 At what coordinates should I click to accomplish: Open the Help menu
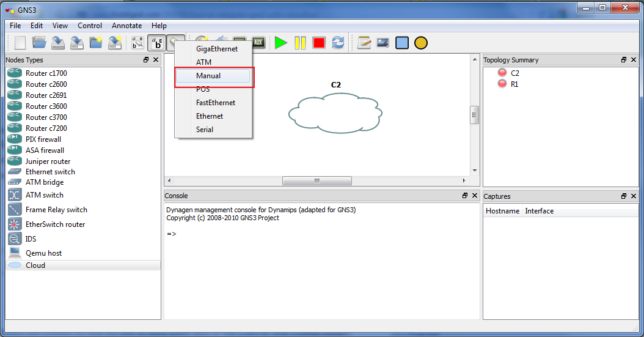tap(159, 26)
